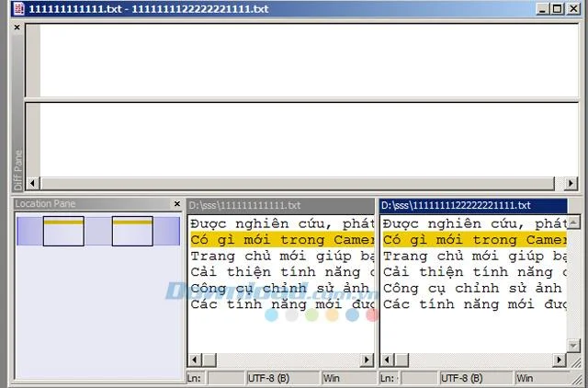Click right file thumbnail in Location Pane

click(132, 231)
